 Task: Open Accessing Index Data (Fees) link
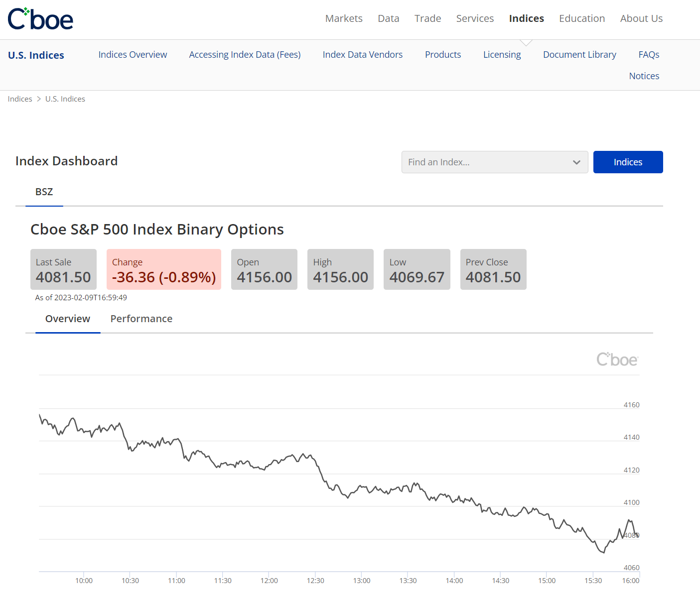pos(245,55)
